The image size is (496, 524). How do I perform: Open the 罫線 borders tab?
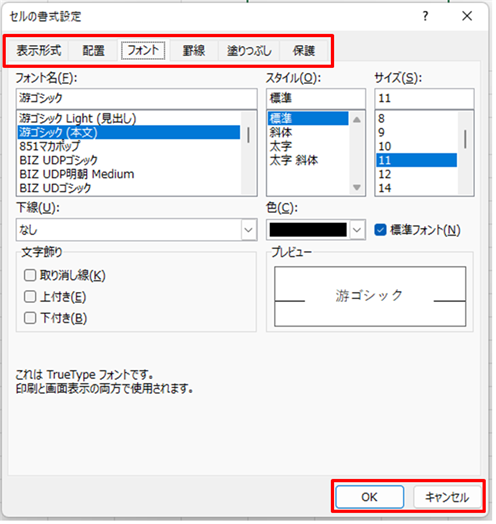[x=195, y=51]
